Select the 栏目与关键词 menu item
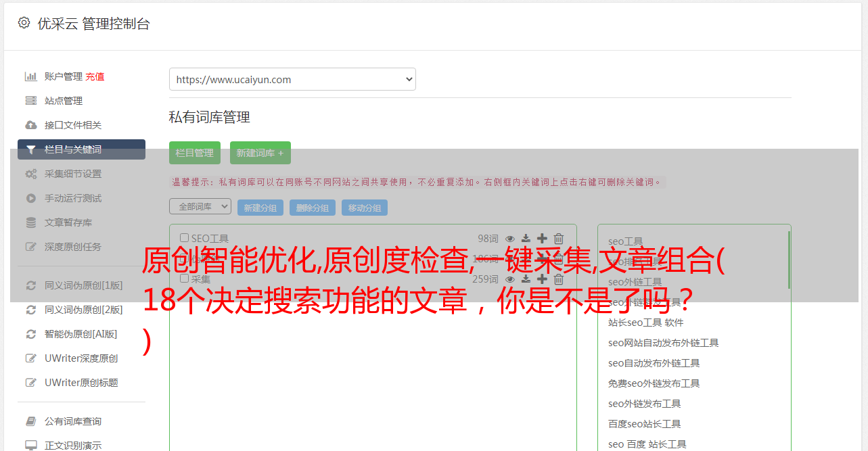868x451 pixels. (81, 149)
